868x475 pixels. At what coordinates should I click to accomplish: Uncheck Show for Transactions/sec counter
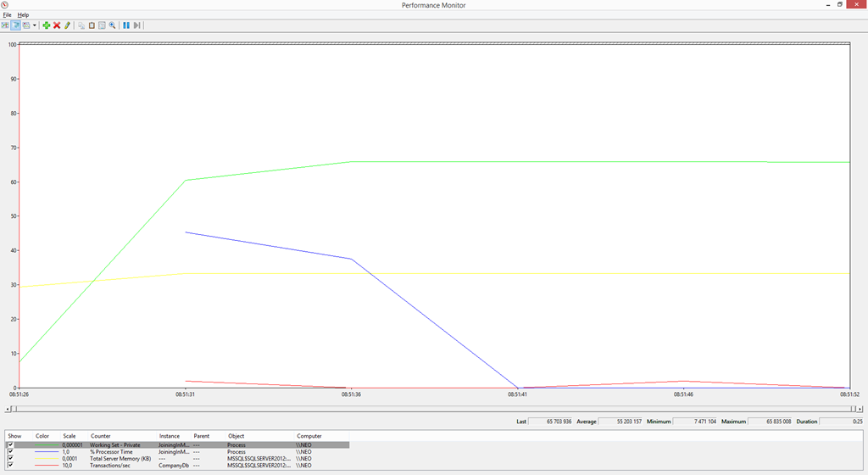coord(10,465)
